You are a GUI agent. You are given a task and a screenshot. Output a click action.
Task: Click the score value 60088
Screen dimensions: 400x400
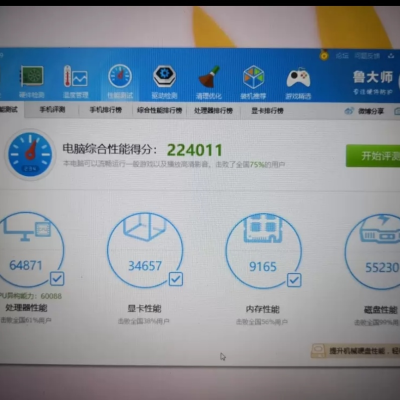click(x=51, y=296)
